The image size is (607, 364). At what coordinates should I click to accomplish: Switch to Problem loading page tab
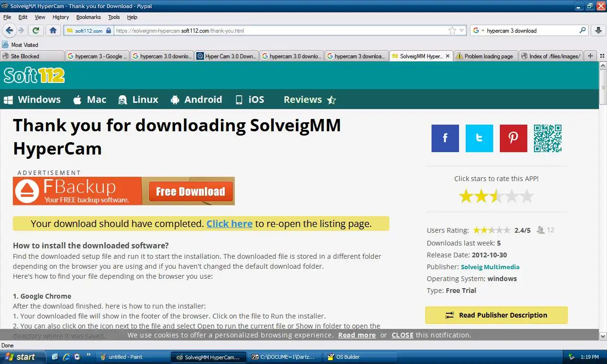pos(485,56)
